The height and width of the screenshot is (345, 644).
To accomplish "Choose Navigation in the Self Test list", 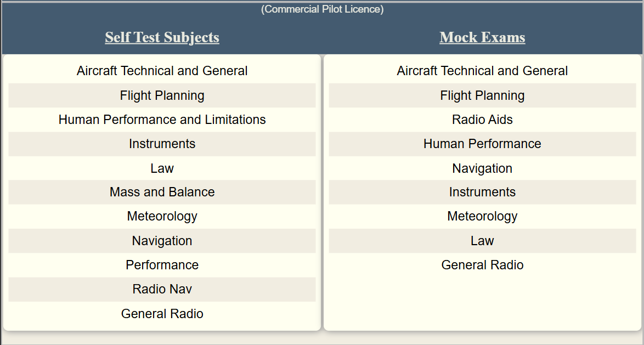I will (162, 241).
